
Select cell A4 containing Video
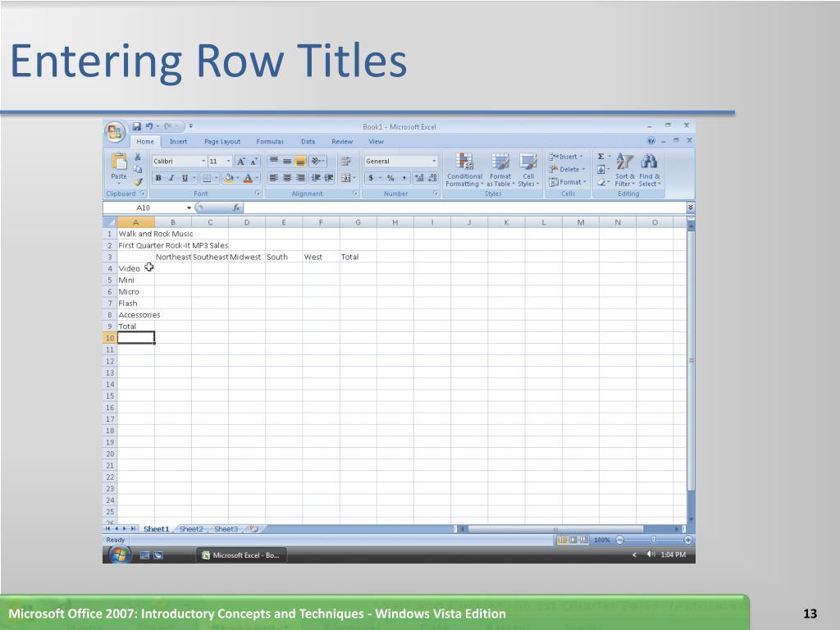pyautogui.click(x=136, y=268)
